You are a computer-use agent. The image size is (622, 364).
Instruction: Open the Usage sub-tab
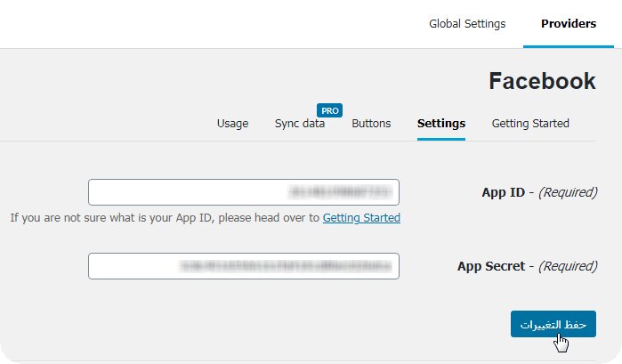(x=232, y=124)
